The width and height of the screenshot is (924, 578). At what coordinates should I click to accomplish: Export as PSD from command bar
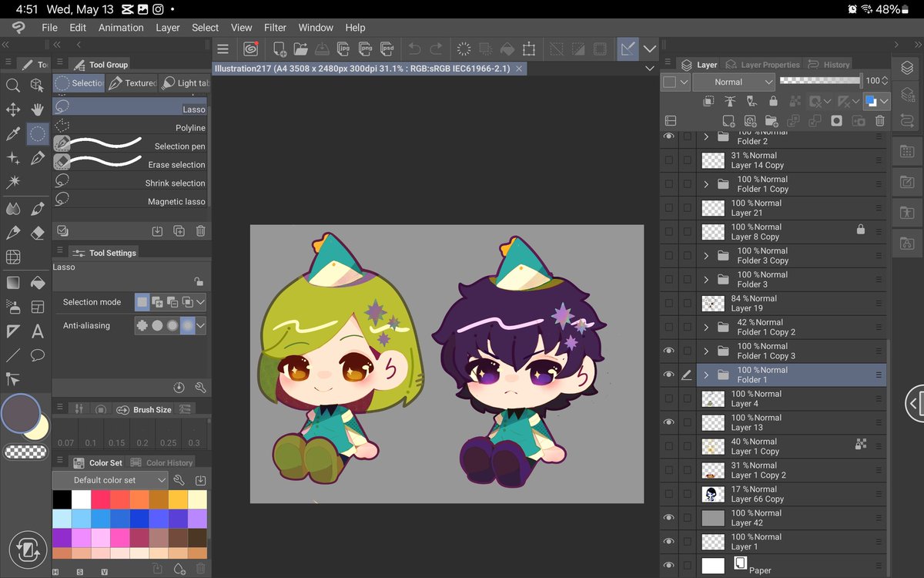pyautogui.click(x=389, y=49)
